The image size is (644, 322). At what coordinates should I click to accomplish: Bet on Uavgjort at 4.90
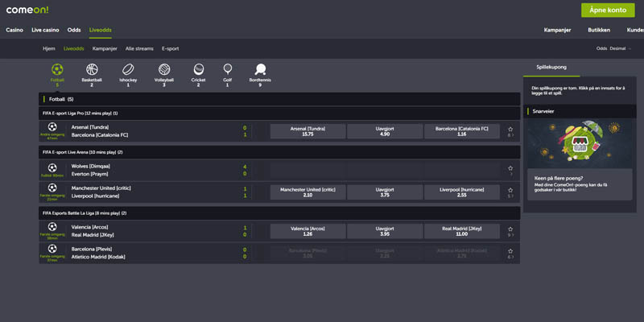[x=385, y=131]
